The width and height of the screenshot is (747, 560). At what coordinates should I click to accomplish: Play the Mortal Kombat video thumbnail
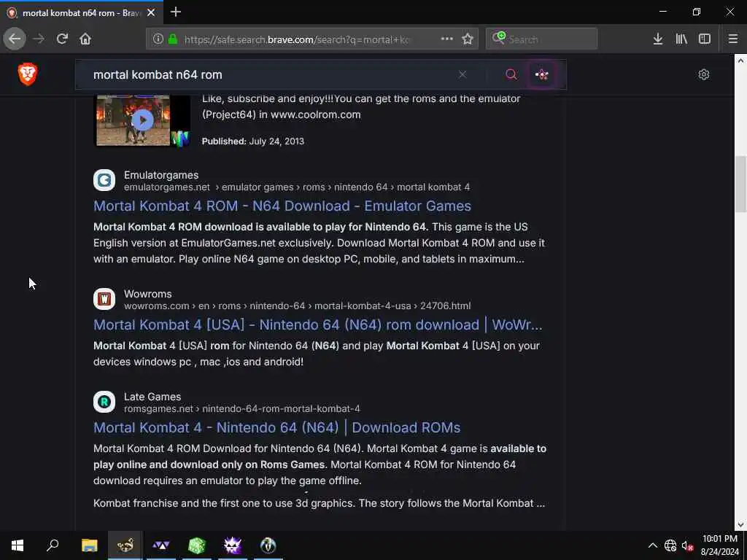point(142,120)
